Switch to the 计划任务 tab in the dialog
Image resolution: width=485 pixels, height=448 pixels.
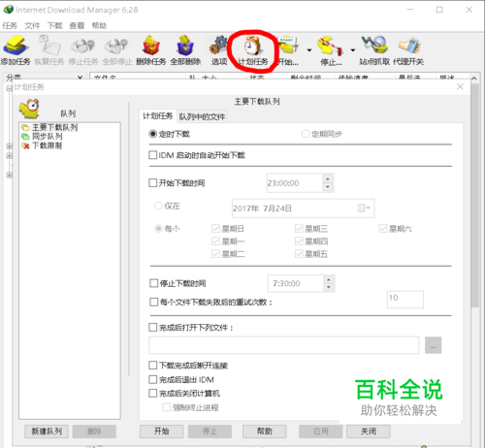click(x=158, y=116)
